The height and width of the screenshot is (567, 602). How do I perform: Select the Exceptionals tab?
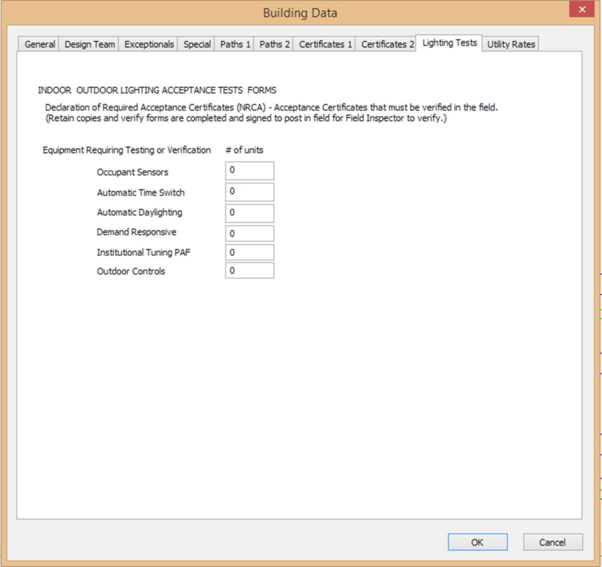[149, 45]
